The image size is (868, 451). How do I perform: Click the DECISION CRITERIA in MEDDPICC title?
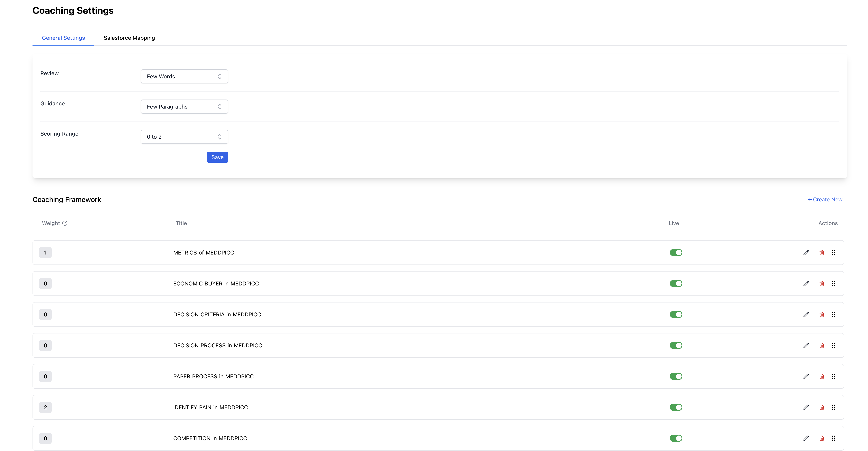tap(217, 314)
